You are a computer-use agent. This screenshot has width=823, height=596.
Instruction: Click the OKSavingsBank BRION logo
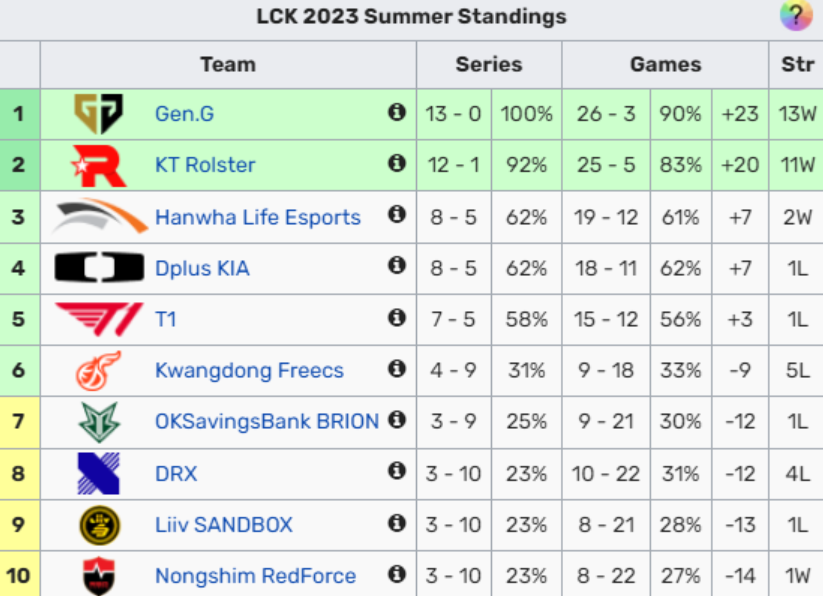pyautogui.click(x=98, y=422)
